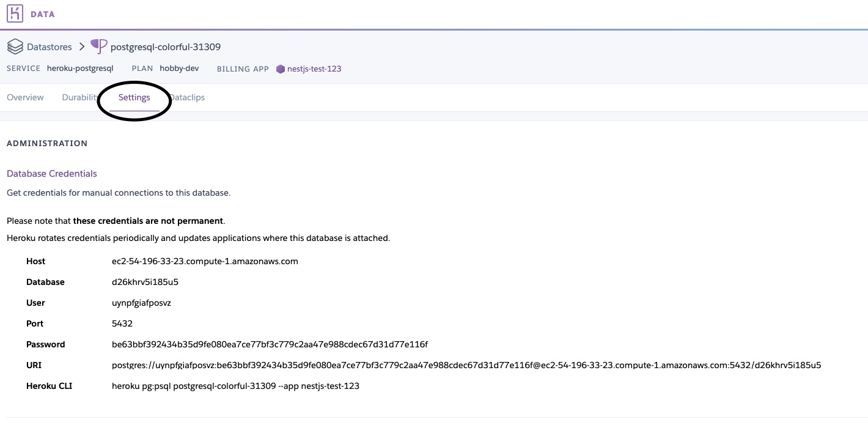
Task: Click the breadcrumb chevron separator
Action: [81, 46]
